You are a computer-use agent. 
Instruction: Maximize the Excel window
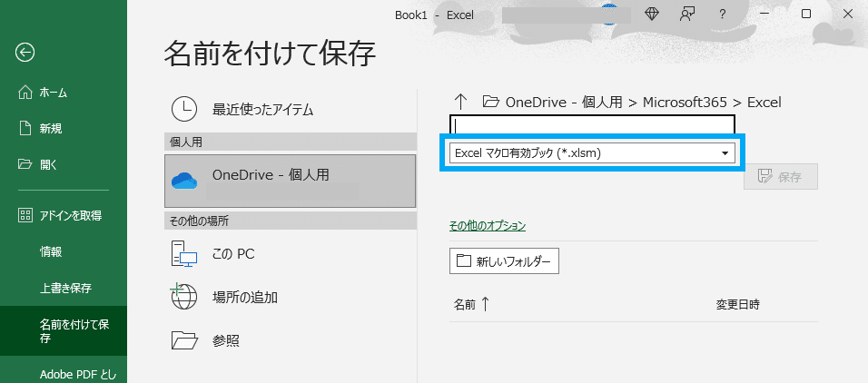point(806,15)
